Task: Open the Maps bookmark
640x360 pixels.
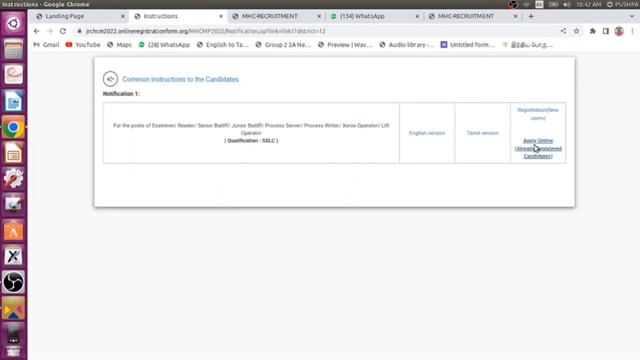Action: [119, 45]
